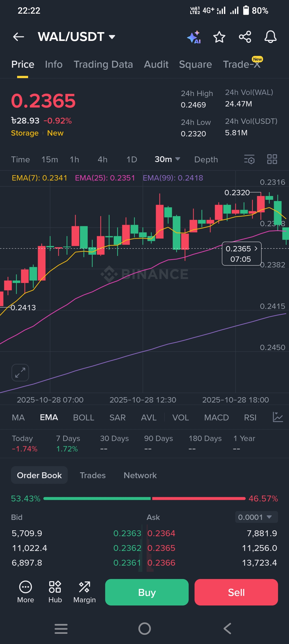Toggle the EMA indicator
289x644 pixels.
[x=49, y=417]
